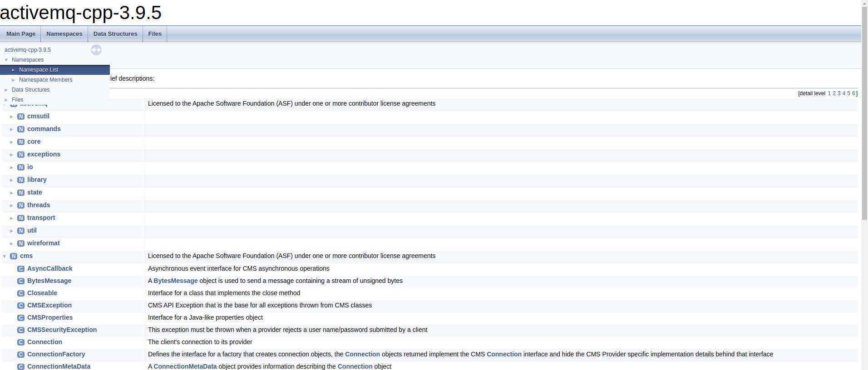Expand the state namespace arrow
868x370 pixels.
tap(11, 193)
